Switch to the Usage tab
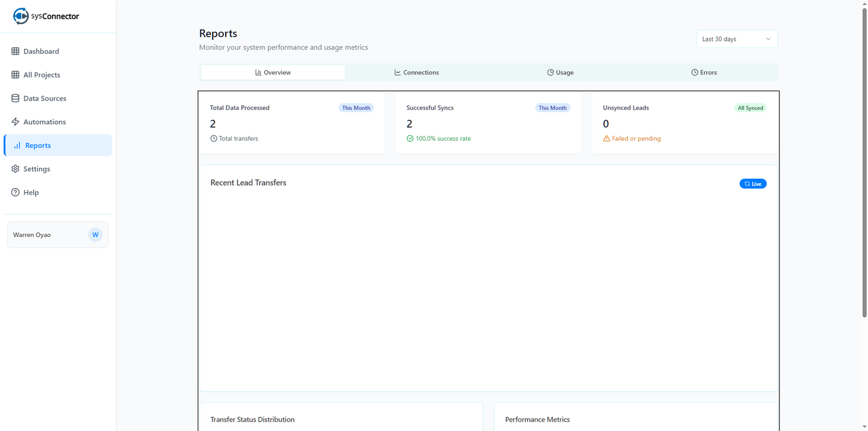868x431 pixels. pos(560,73)
